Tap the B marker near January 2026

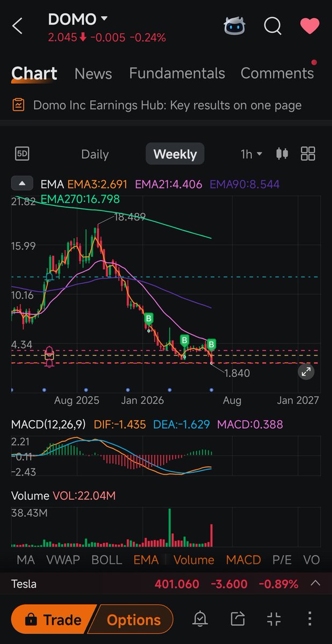pos(149,319)
